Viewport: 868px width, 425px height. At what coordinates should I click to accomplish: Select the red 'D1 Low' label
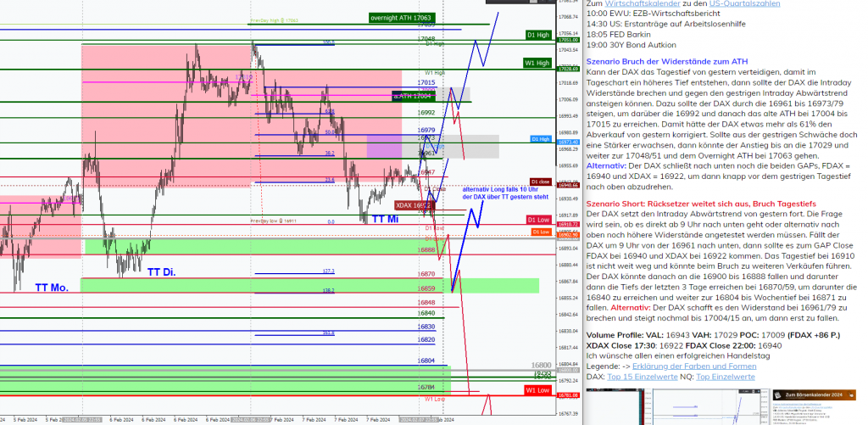tap(539, 221)
